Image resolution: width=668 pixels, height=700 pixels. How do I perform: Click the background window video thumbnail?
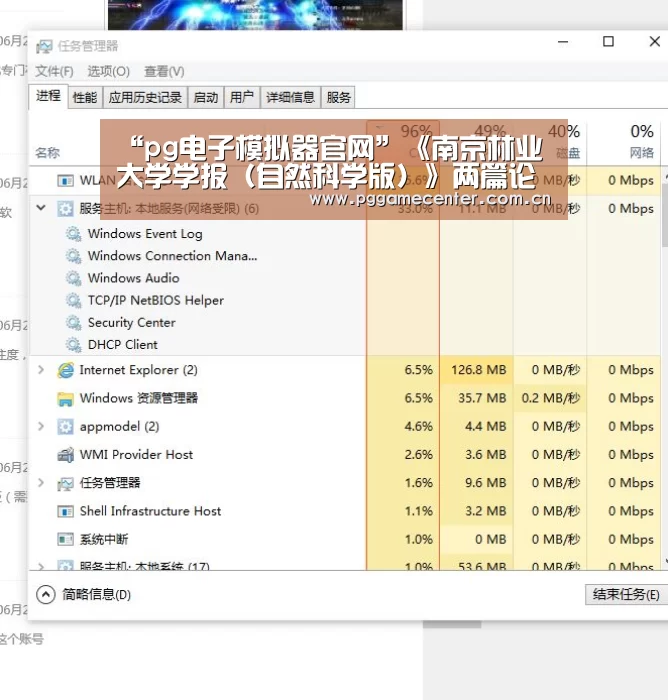point(255,15)
